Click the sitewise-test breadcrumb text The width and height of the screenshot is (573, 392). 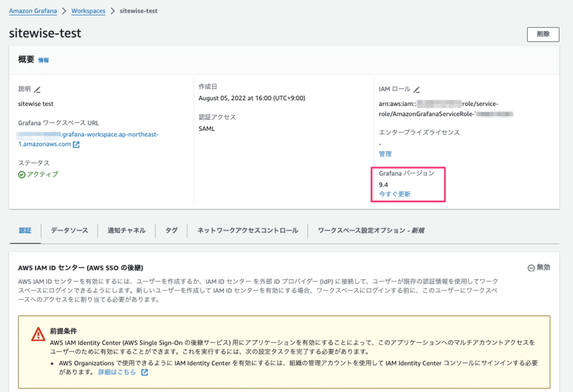pos(138,11)
